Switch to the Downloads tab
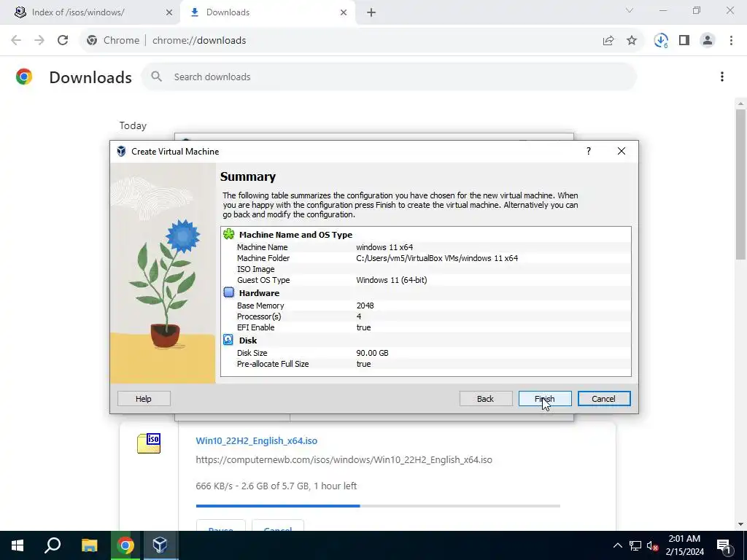The width and height of the screenshot is (747, 560). click(x=267, y=12)
